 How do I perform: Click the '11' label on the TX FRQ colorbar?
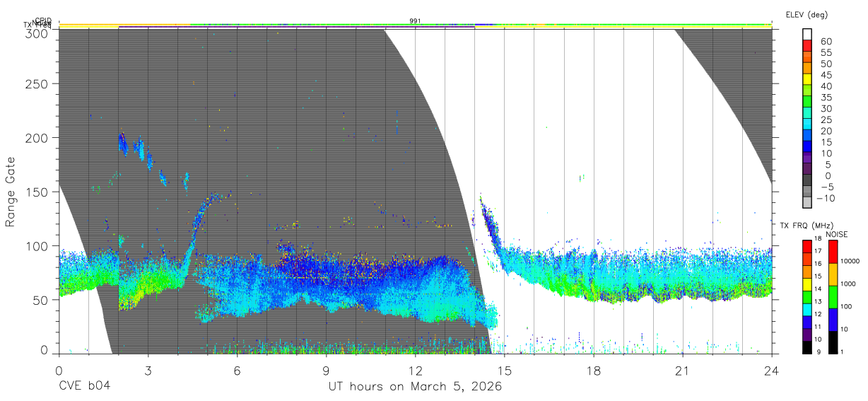819,327
